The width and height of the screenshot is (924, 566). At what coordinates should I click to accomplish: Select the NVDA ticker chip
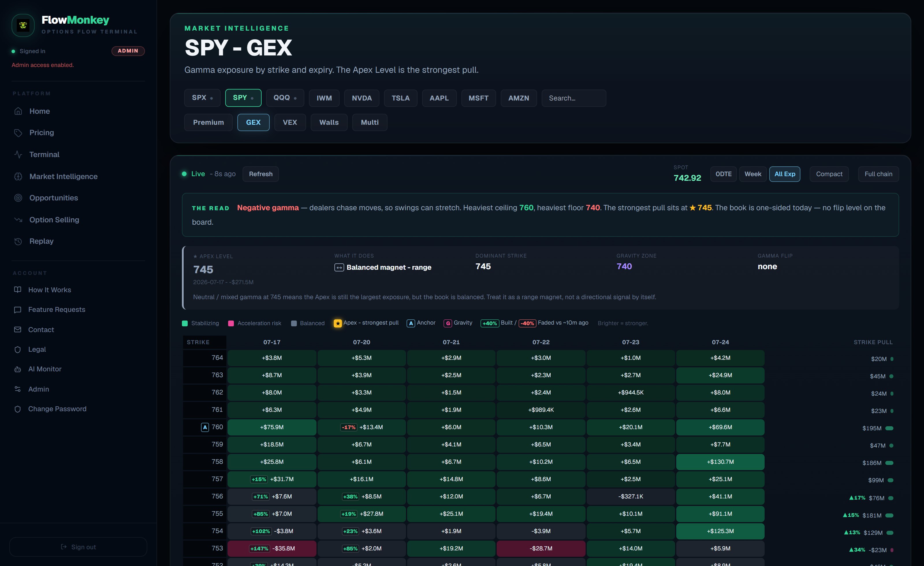pyautogui.click(x=362, y=98)
